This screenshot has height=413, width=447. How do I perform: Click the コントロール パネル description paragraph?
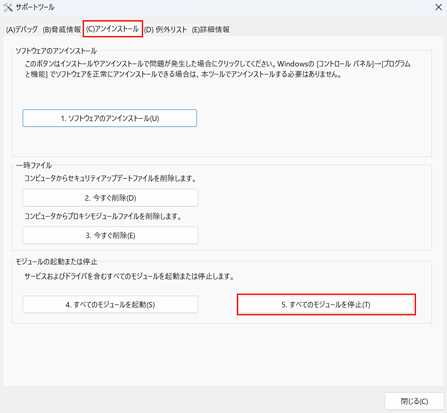click(218, 69)
